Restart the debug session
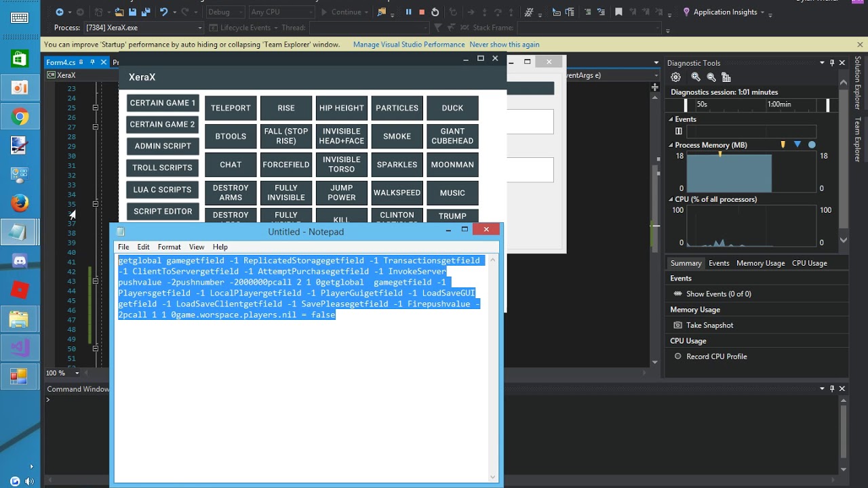The image size is (868, 488). 435,12
